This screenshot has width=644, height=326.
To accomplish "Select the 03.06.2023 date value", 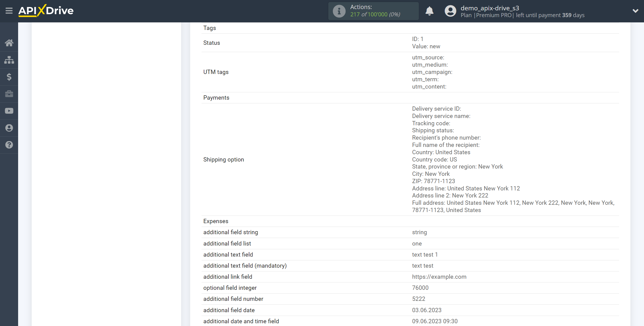I will [427, 310].
